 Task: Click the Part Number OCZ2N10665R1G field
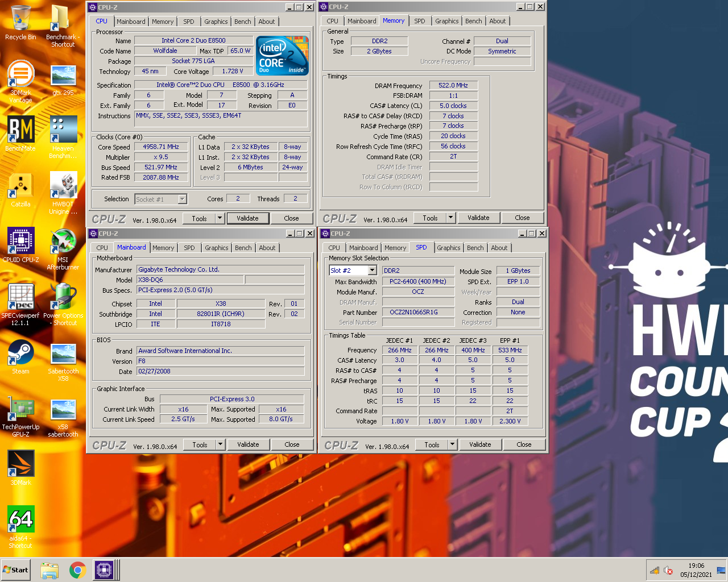(418, 312)
